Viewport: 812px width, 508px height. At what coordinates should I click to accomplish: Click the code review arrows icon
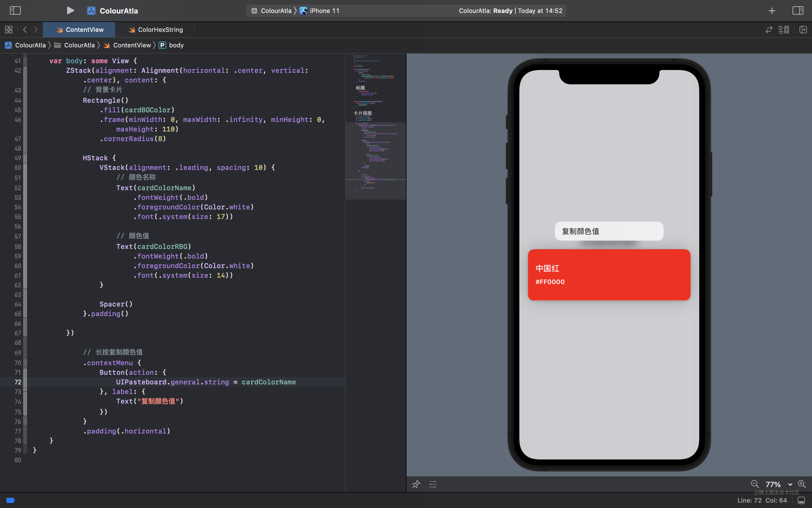pos(769,30)
